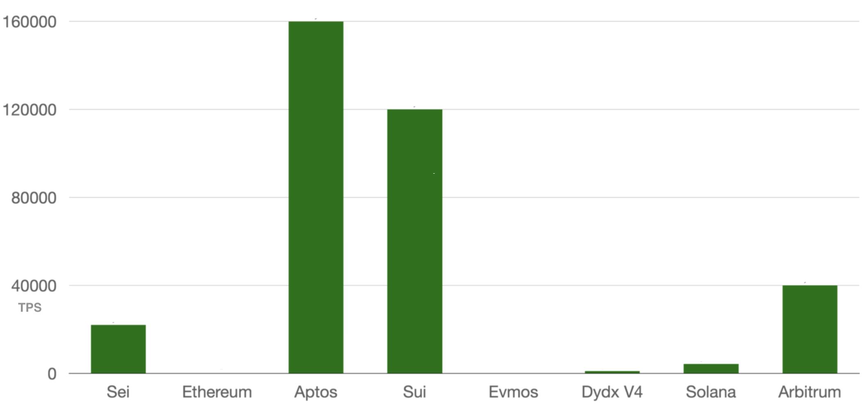Select the tall Aptos bar

click(x=316, y=197)
